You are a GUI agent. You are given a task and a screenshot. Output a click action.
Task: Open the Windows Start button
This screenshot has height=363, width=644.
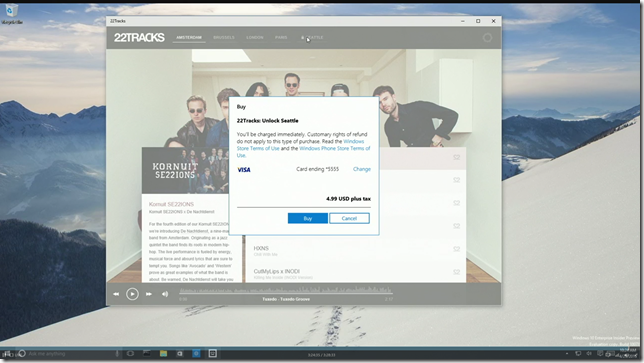pos(7,354)
